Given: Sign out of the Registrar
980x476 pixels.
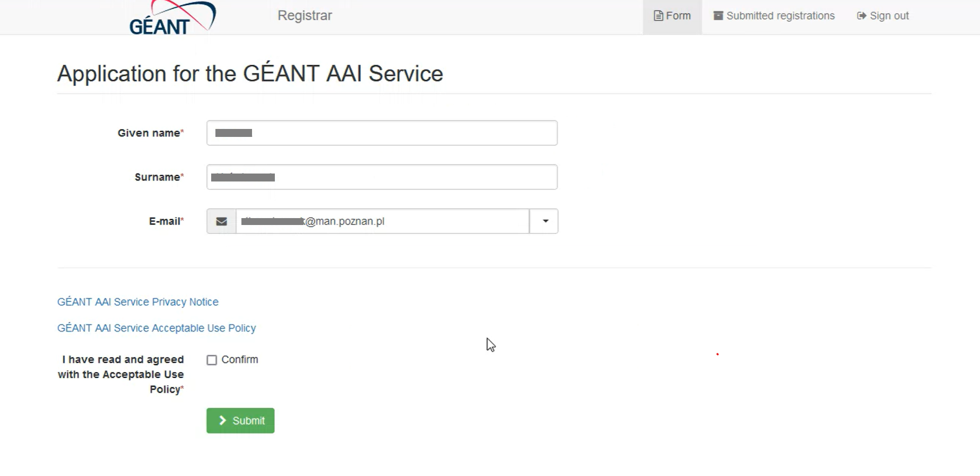Looking at the screenshot, I should [x=883, y=16].
